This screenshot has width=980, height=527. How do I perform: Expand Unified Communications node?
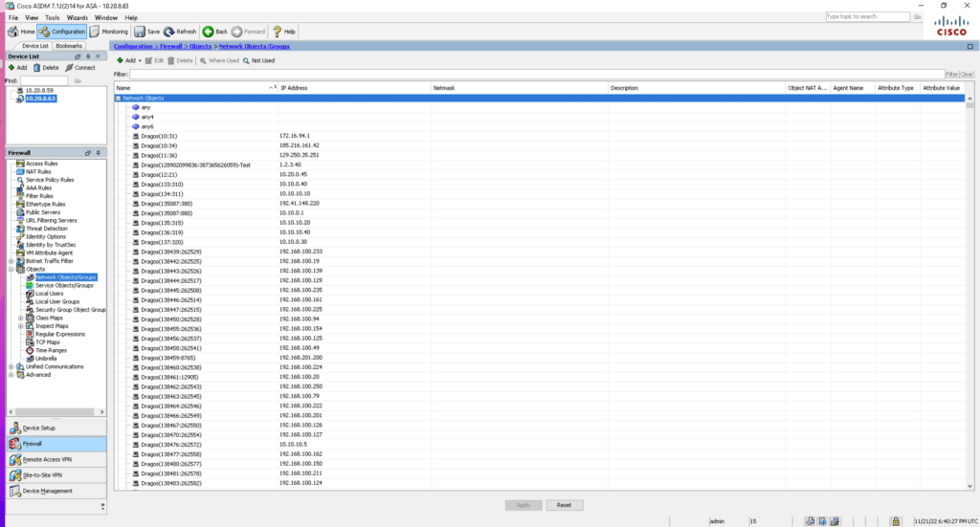[x=11, y=366]
